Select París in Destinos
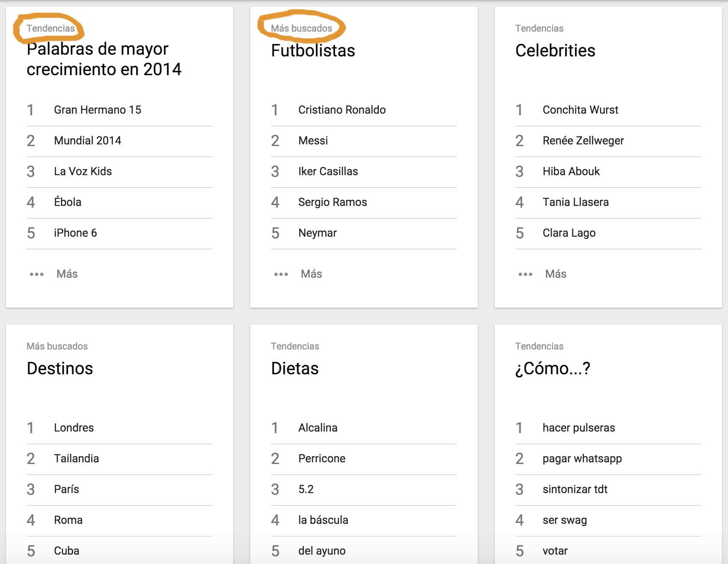 click(x=66, y=489)
